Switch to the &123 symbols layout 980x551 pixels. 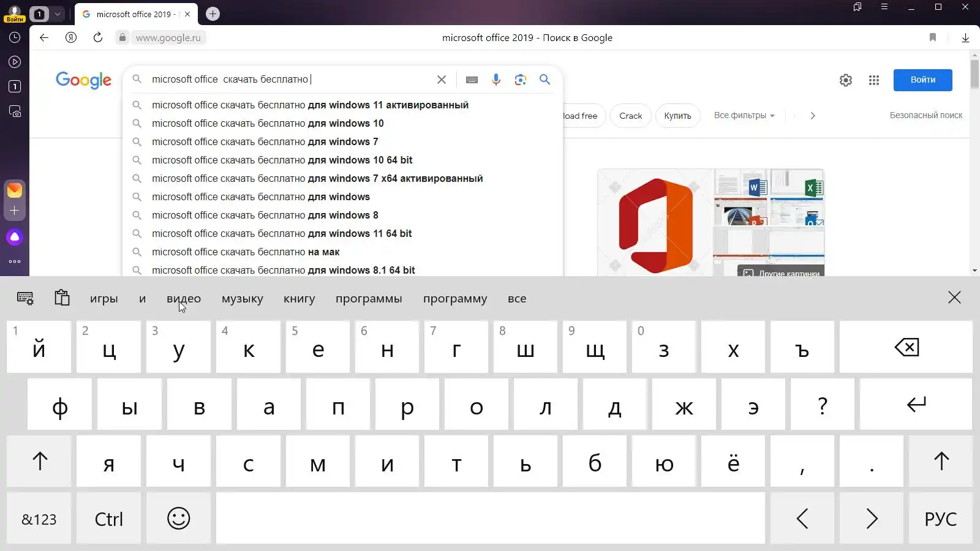click(x=39, y=519)
